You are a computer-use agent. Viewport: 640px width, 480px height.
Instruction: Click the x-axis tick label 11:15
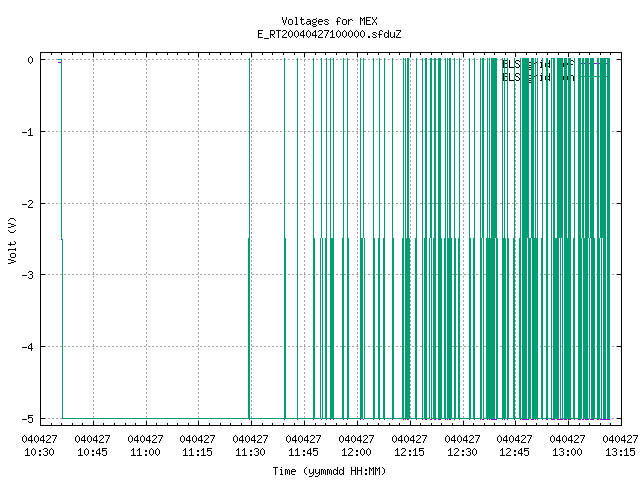[x=198, y=452]
